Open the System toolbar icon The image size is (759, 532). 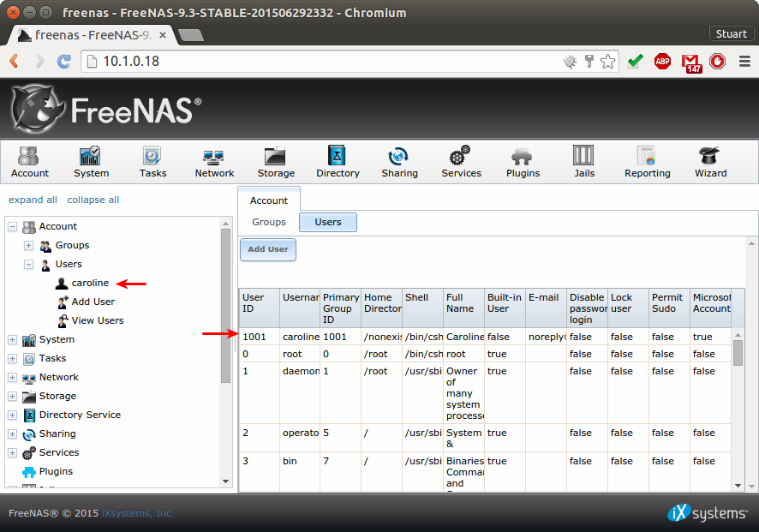pyautogui.click(x=91, y=162)
